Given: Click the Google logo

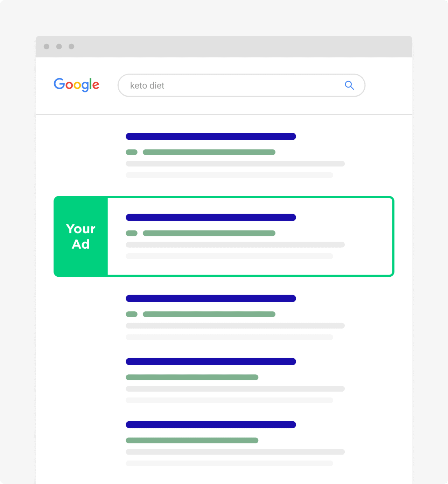Looking at the screenshot, I should pos(76,85).
